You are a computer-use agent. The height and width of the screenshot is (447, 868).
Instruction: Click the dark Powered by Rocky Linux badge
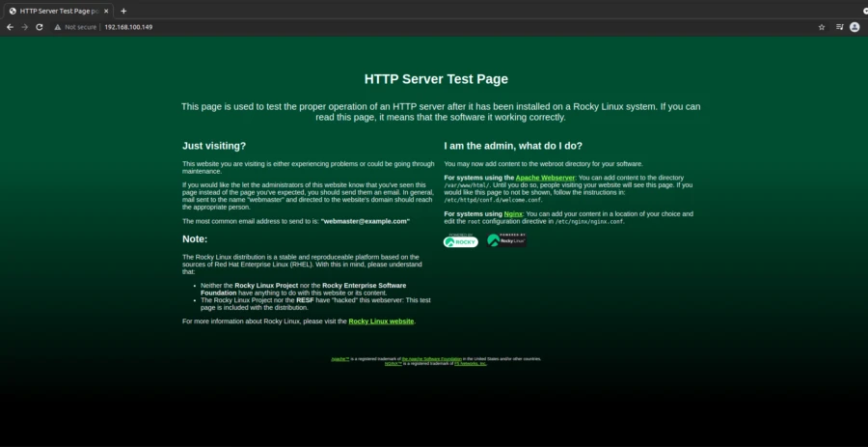pyautogui.click(x=507, y=240)
